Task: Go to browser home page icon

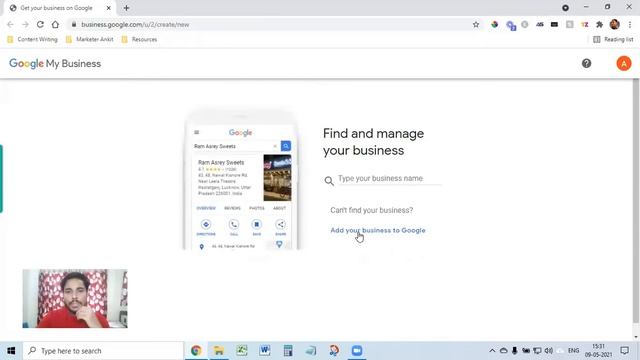Action: coord(55,24)
